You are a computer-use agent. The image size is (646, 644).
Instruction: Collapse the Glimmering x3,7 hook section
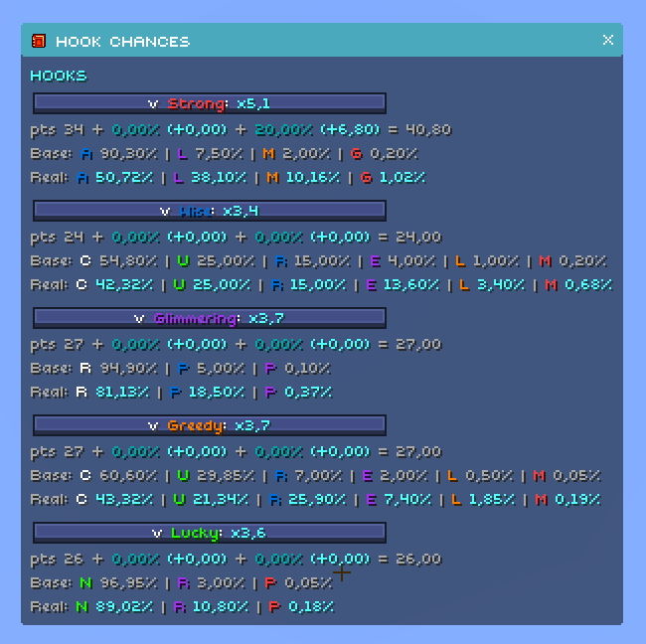coord(209,318)
